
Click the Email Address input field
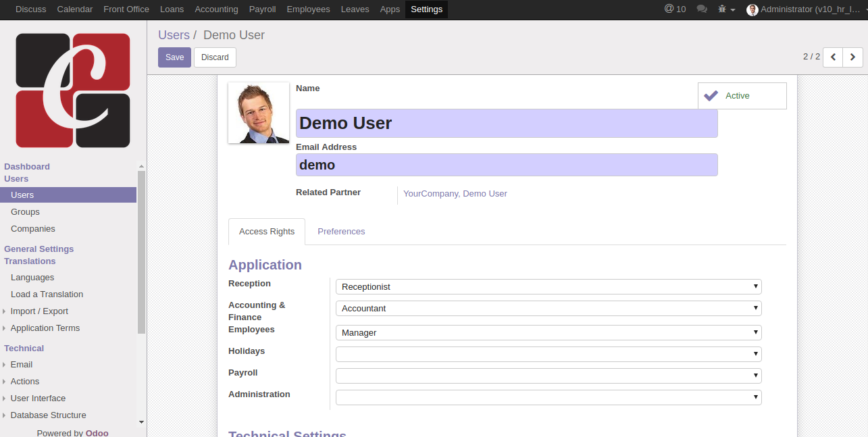pyautogui.click(x=506, y=165)
